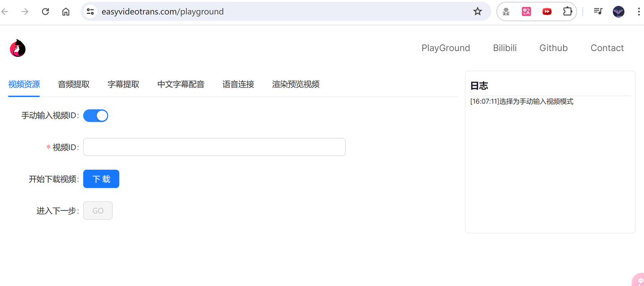The height and width of the screenshot is (286, 644).
Task: Click the back navigation arrow
Action: (4, 11)
